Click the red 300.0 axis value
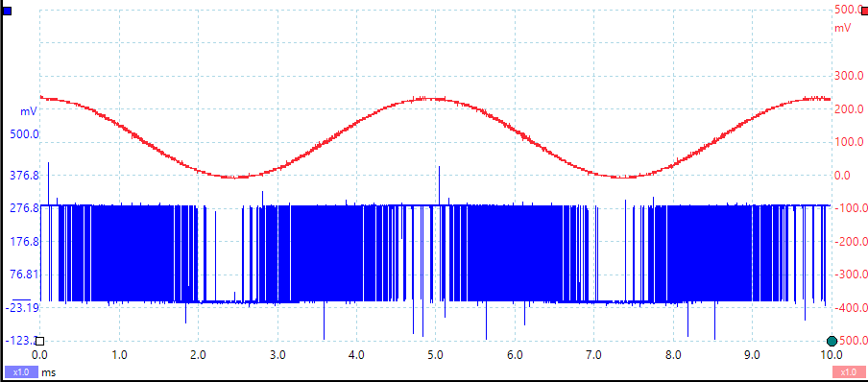This screenshot has height=382, width=868. 848,76
